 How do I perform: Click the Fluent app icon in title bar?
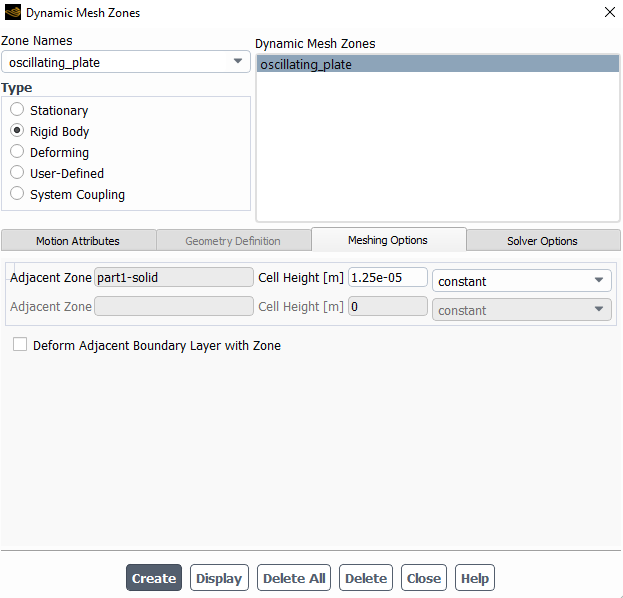pyautogui.click(x=13, y=12)
